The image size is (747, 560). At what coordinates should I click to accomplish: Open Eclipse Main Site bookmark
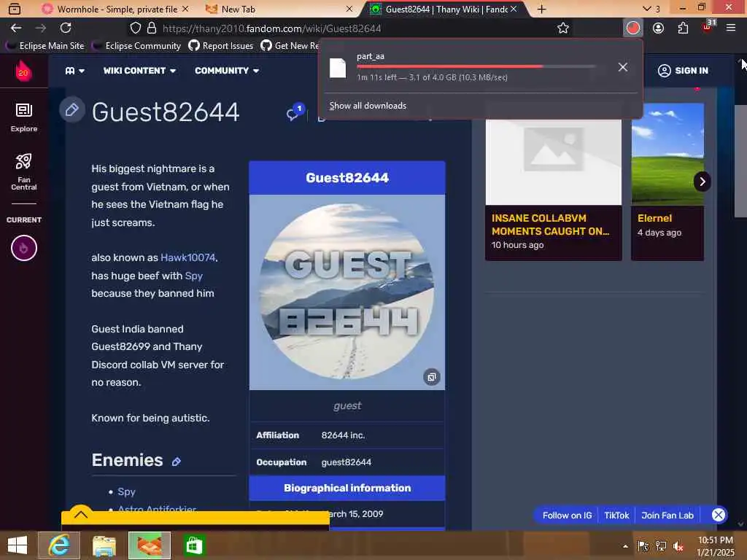pyautogui.click(x=44, y=46)
